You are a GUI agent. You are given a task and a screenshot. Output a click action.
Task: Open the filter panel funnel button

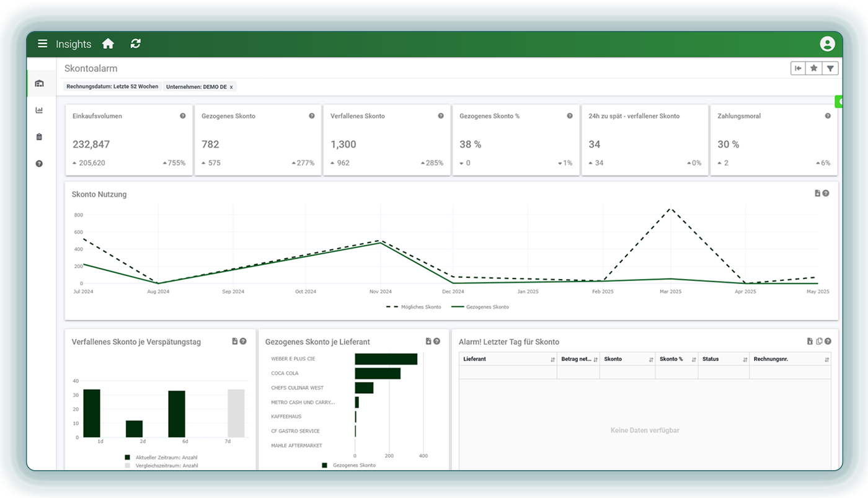click(x=830, y=68)
